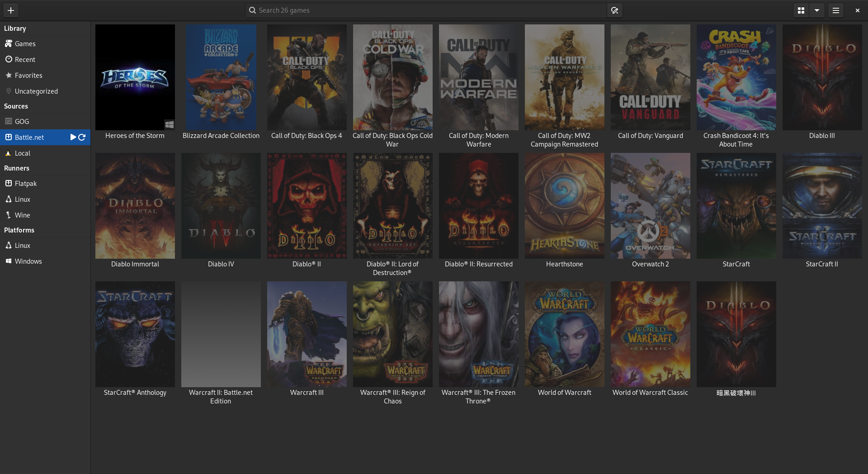Screen dimensions: 868x474
Task: Select the Diablo III cover
Action: click(x=822, y=77)
